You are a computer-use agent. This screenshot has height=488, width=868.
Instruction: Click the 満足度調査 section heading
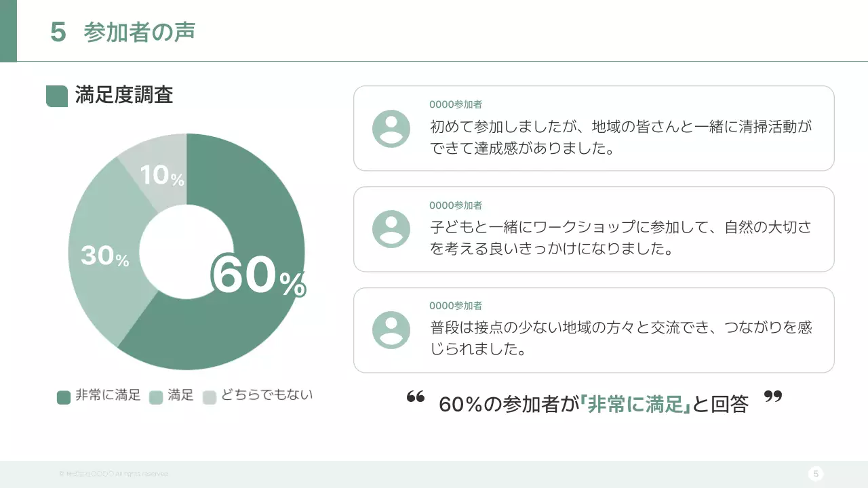click(124, 95)
